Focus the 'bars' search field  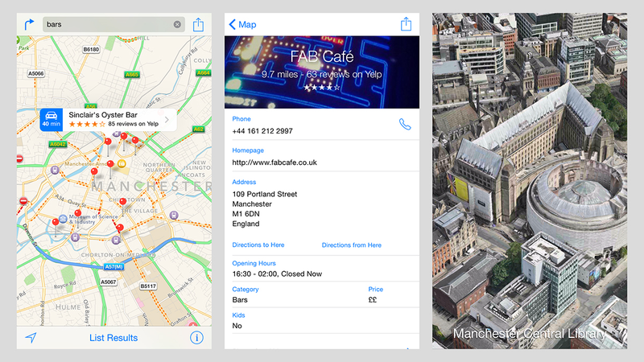[114, 25]
